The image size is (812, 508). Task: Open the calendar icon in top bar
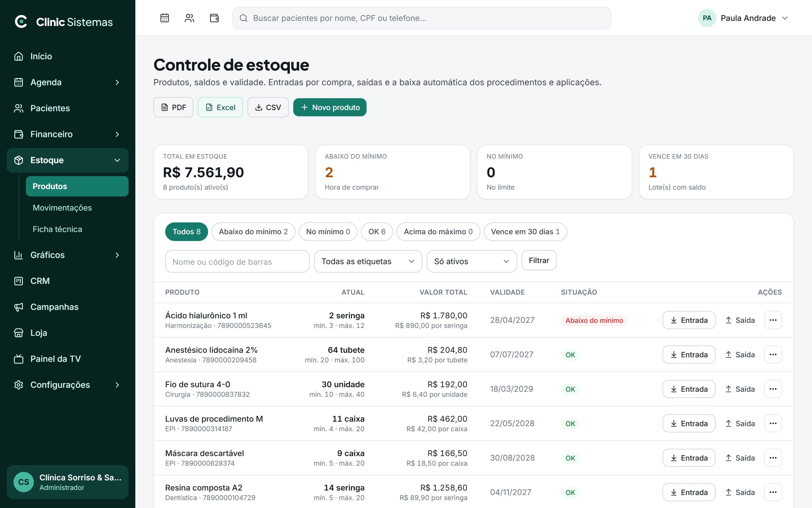tap(164, 18)
